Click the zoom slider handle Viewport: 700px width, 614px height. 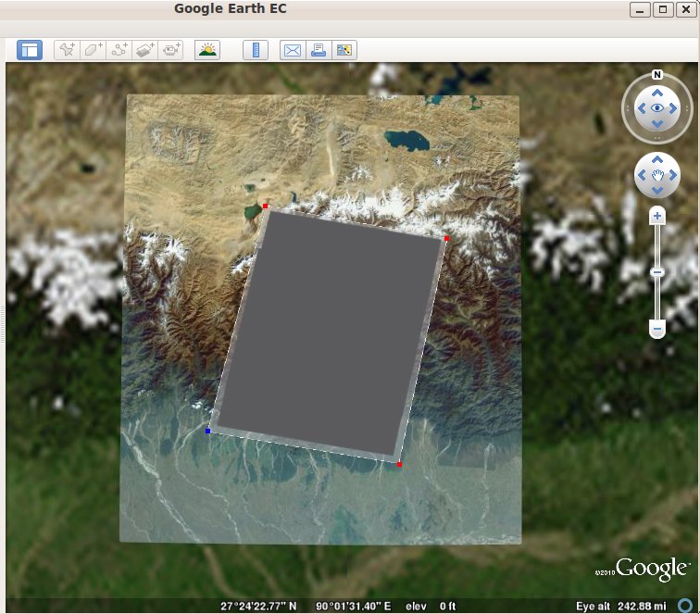657,272
